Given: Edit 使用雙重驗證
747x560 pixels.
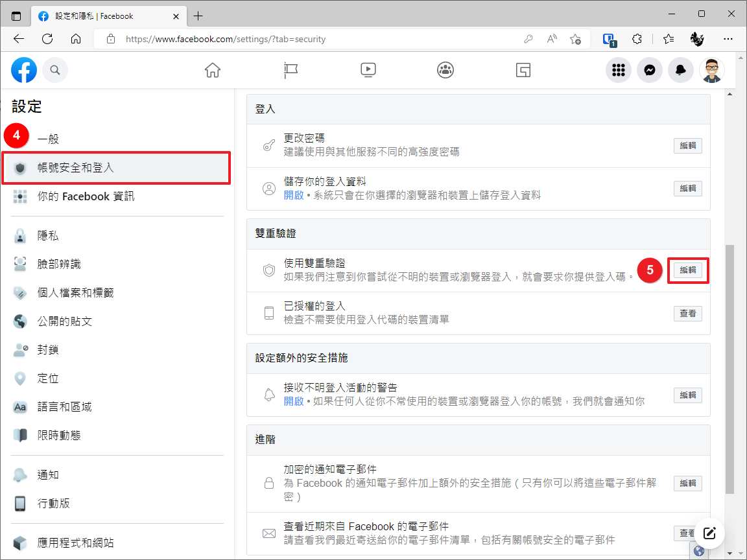Looking at the screenshot, I should pos(687,270).
